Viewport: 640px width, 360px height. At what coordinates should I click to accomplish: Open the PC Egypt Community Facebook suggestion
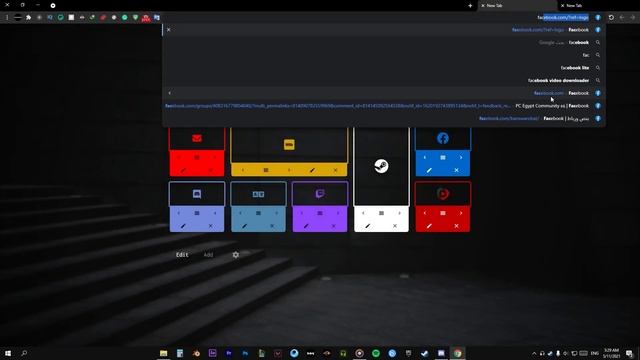384,106
